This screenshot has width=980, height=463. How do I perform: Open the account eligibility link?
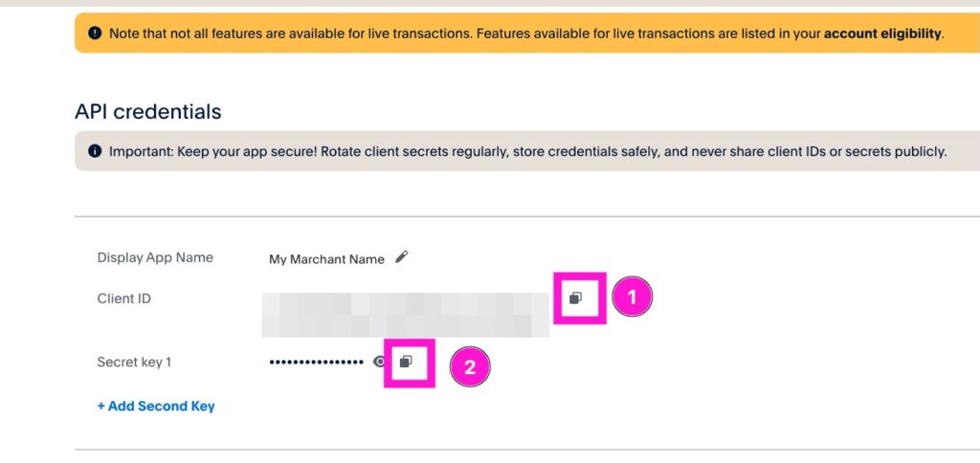(881, 33)
